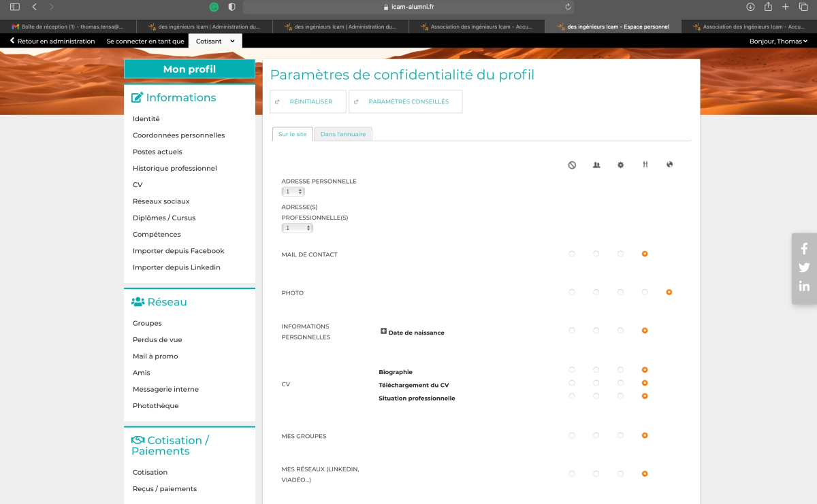This screenshot has width=817, height=504.
Task: Expand Date de naissance plus icon
Action: [x=383, y=332]
